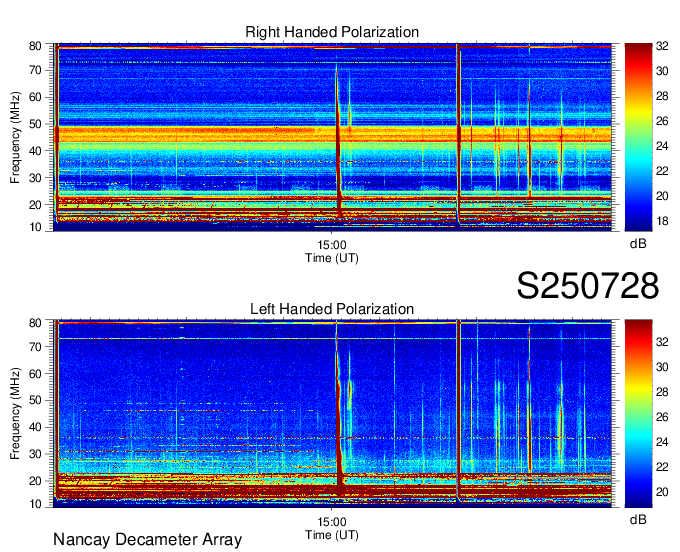Click the dB label under the top color bar
The image size is (680, 552).
tap(638, 244)
